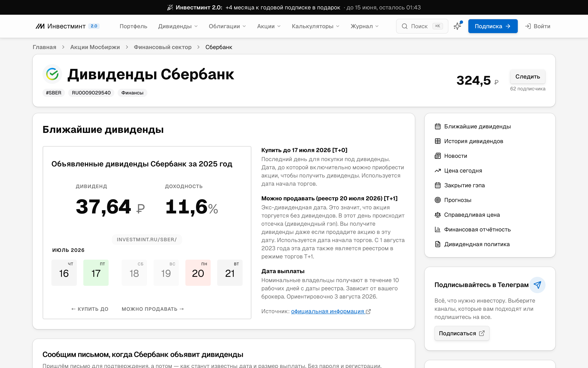Click the INVESTMINT.RU/SBER/ label

click(x=147, y=239)
